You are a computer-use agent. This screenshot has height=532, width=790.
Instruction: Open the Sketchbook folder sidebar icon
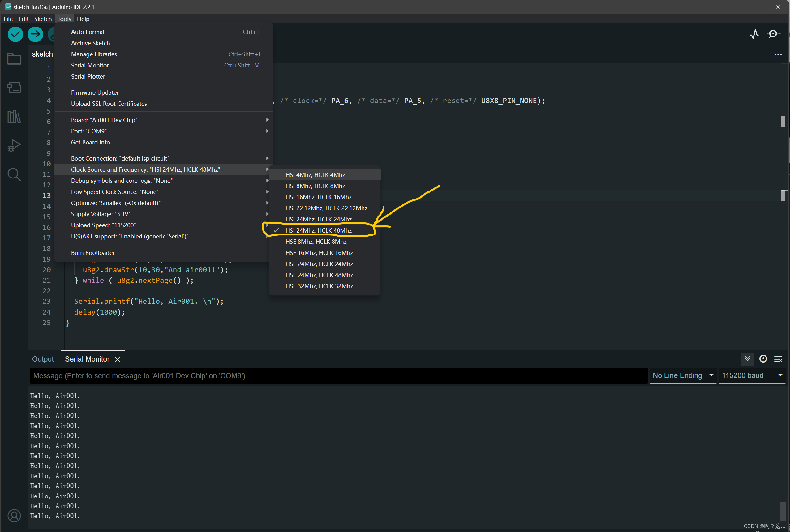[14, 58]
